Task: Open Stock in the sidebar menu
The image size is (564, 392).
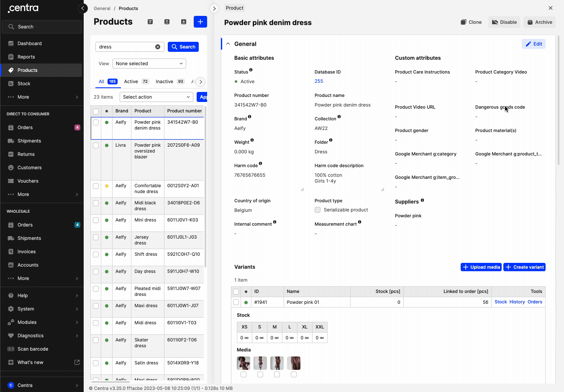Action: pos(24,84)
